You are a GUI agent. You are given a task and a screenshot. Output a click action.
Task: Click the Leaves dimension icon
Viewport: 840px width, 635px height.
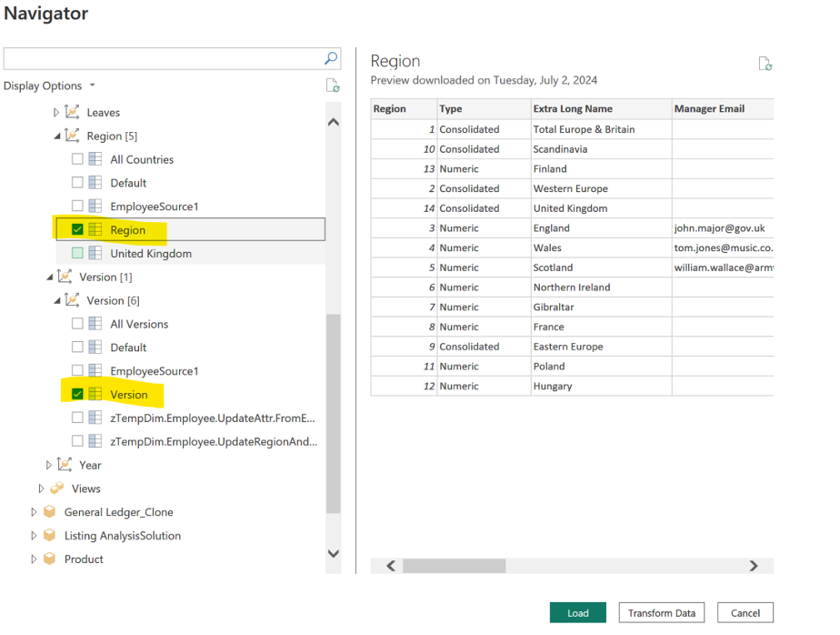tap(72, 112)
